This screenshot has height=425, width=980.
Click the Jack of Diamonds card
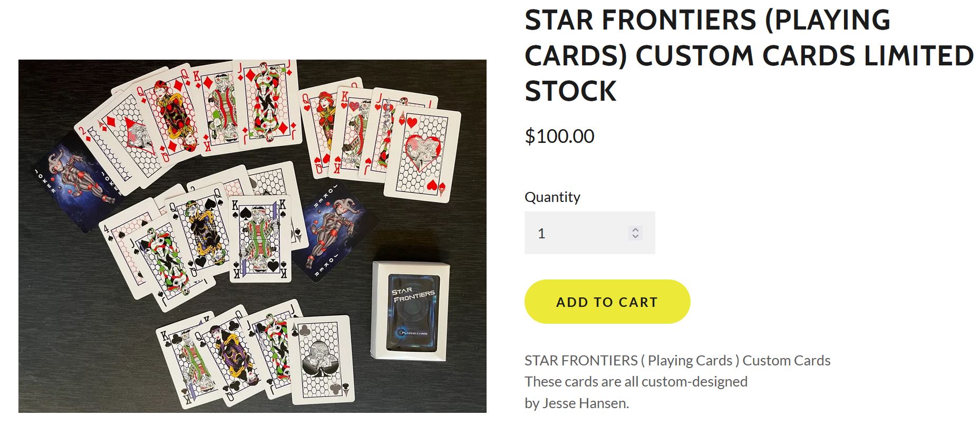point(269,100)
